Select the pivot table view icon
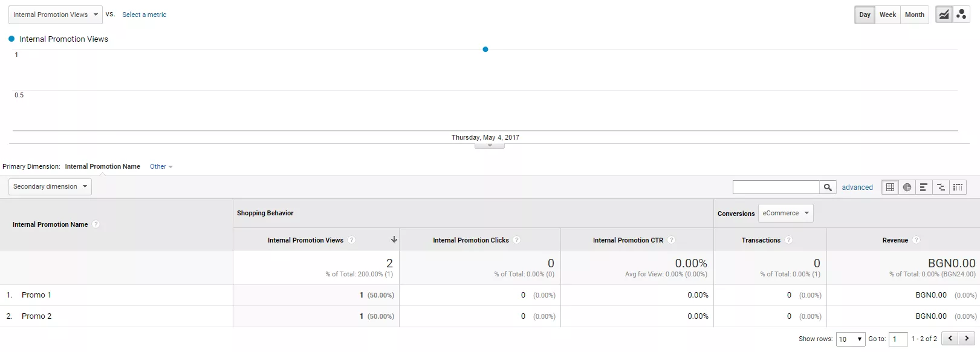Screen dimensions: 980x352 pos(958,187)
